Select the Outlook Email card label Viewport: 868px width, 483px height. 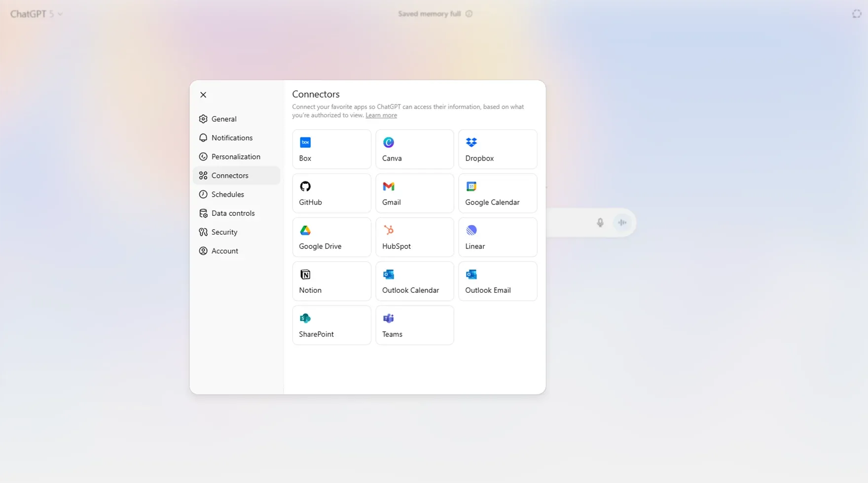[x=488, y=290]
